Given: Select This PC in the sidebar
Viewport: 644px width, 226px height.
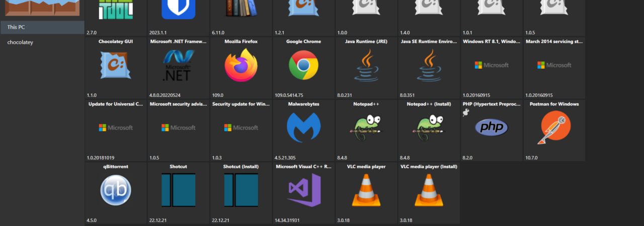Looking at the screenshot, I should coord(42,27).
